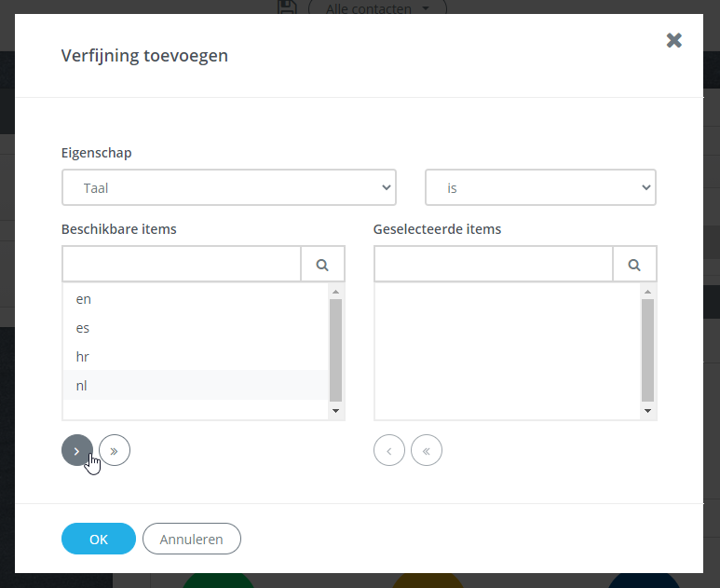Move all items right with double arrow
The height and width of the screenshot is (588, 720).
click(x=115, y=450)
